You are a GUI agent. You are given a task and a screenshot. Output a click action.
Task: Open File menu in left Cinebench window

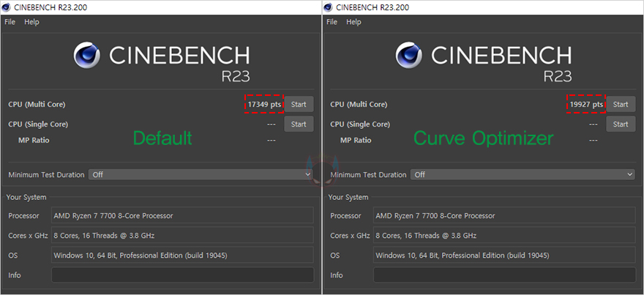[x=10, y=22]
